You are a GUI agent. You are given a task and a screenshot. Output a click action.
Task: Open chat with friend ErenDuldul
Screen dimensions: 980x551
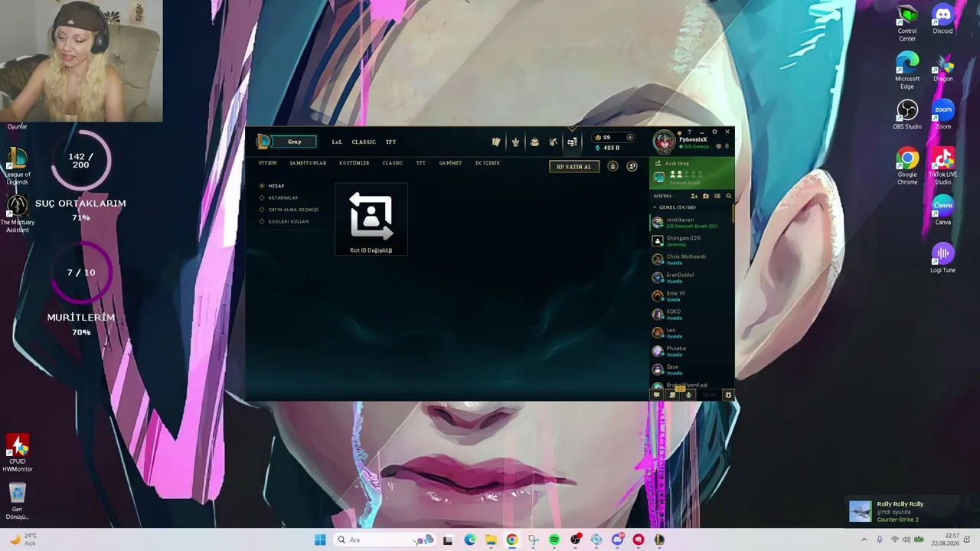point(691,278)
